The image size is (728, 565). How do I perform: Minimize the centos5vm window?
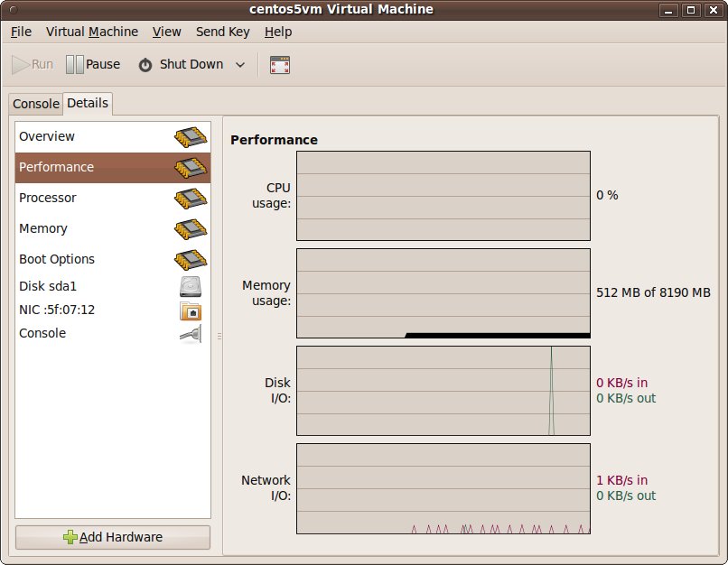point(668,10)
